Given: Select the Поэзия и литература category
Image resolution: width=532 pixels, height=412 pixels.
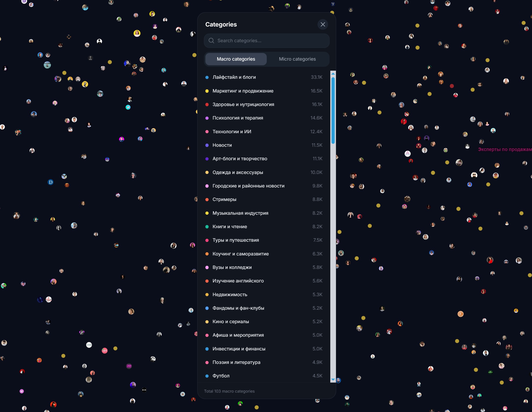Looking at the screenshot, I should point(264,362).
